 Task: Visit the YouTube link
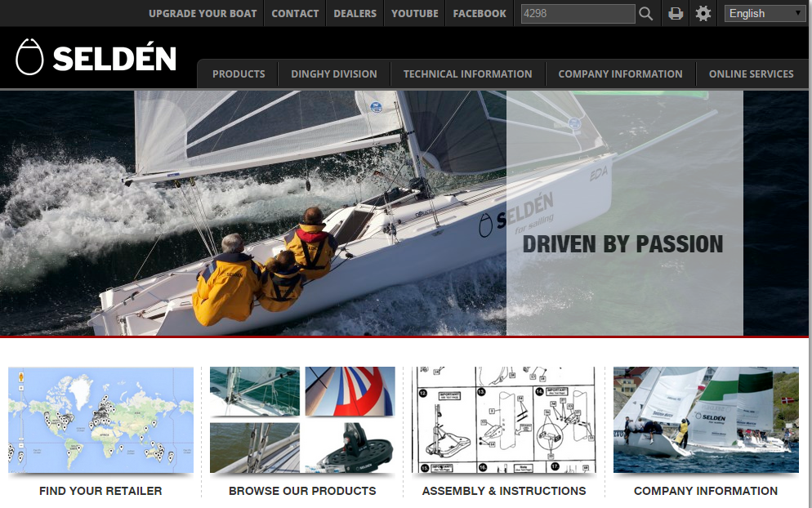[414, 14]
